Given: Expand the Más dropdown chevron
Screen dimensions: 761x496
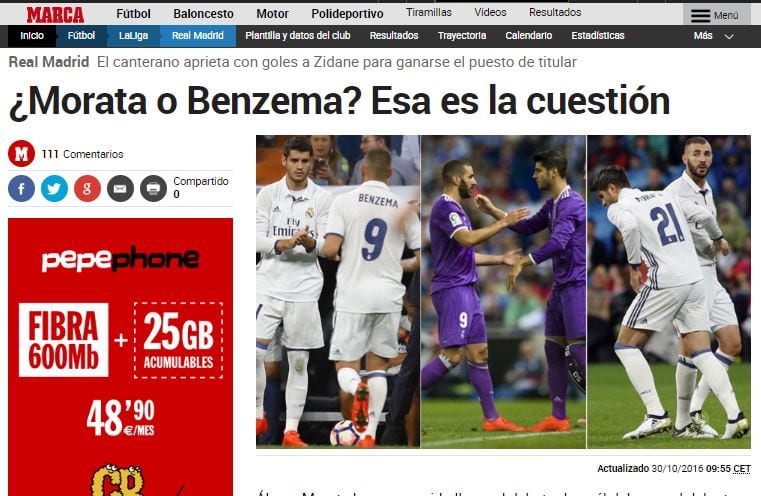Looking at the screenshot, I should [729, 36].
